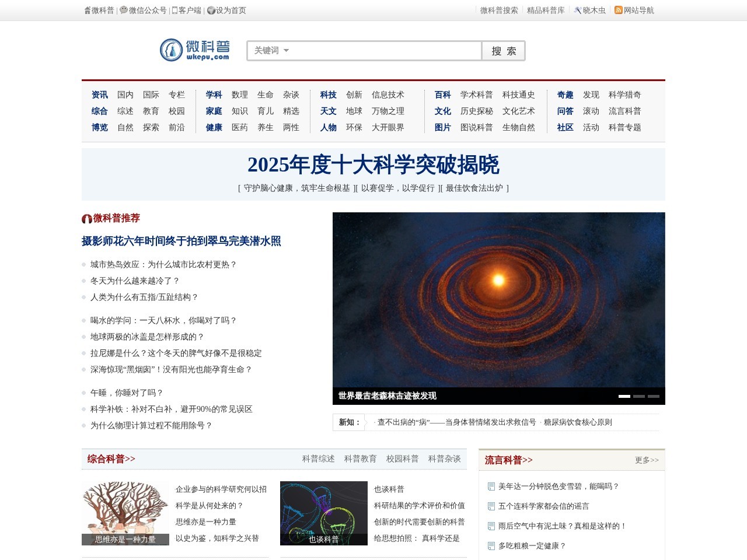Select first carousel slide indicator
Image resolution: width=747 pixels, height=560 pixels.
tap(624, 396)
